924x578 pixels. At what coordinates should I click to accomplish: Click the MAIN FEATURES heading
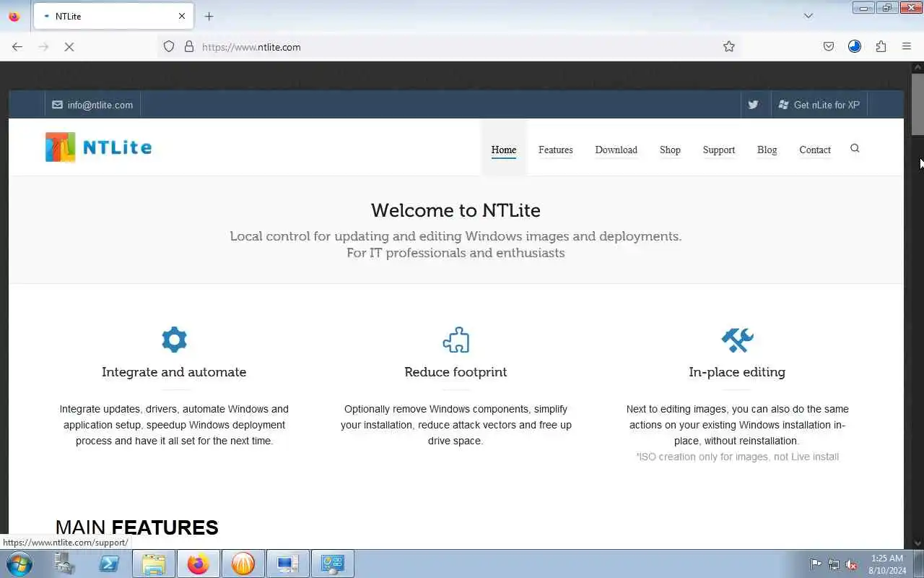[136, 527]
